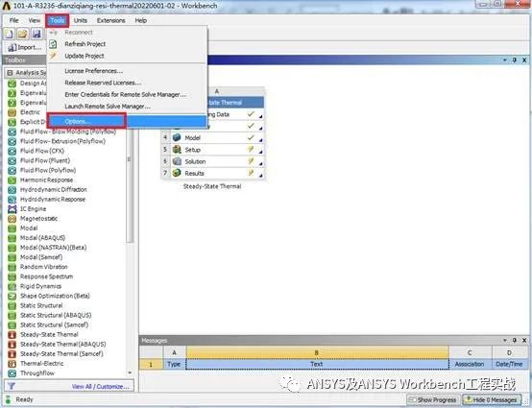Click the Harmonic Response icon
This screenshot has width=532, height=408.
pyautogui.click(x=12, y=180)
